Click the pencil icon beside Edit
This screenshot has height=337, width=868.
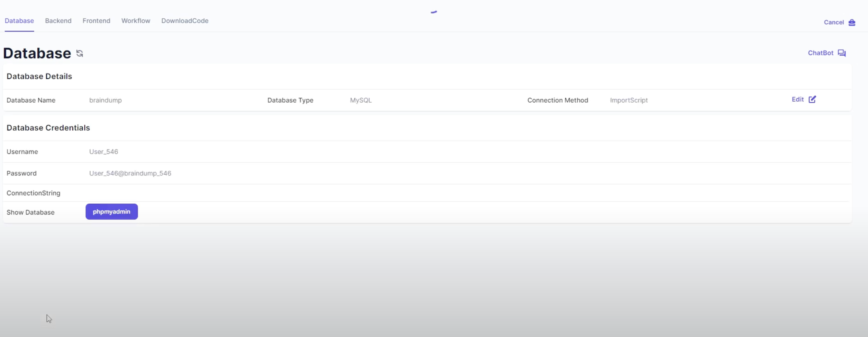(812, 99)
